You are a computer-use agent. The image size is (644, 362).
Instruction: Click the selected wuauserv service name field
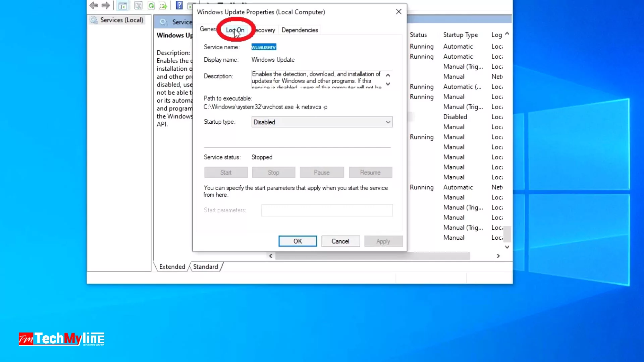264,47
